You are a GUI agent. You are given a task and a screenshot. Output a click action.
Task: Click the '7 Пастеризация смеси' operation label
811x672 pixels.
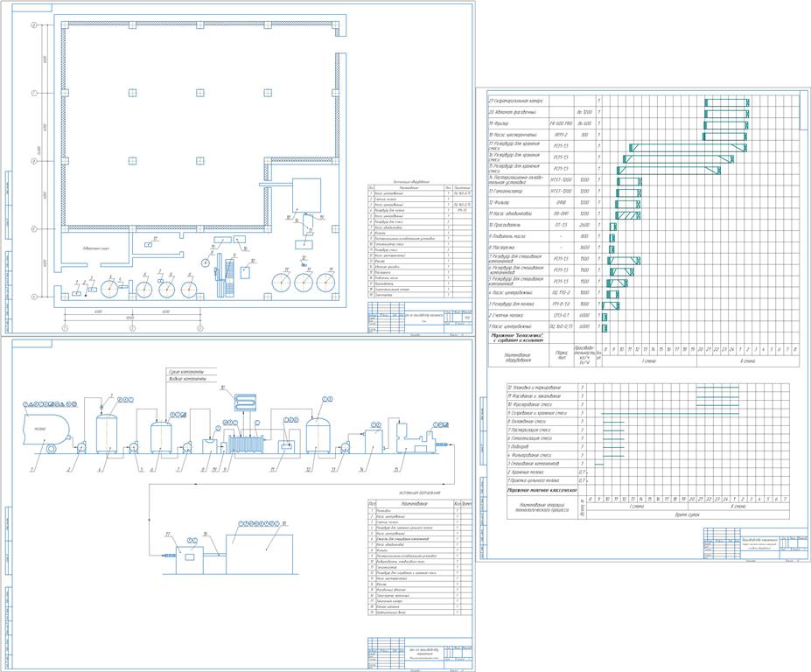[x=529, y=430]
